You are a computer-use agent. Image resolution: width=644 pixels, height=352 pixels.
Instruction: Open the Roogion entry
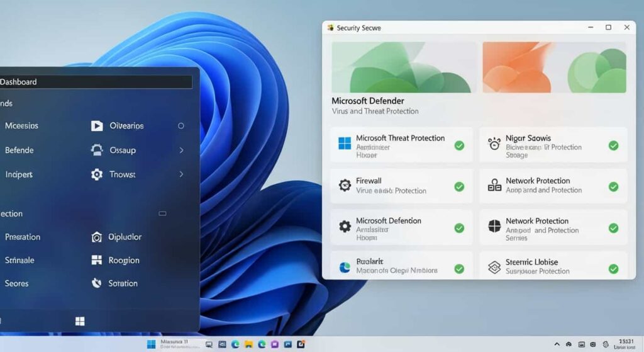tap(124, 260)
